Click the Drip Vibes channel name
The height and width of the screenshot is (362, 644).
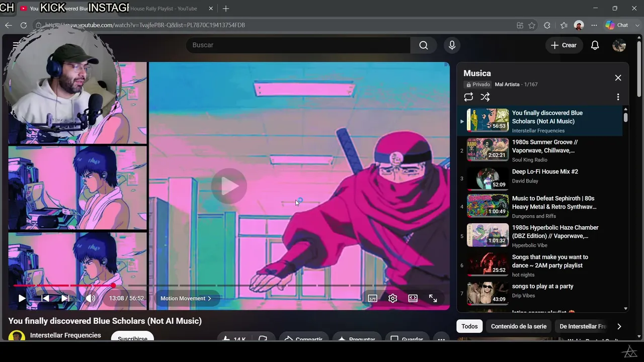coord(523,296)
